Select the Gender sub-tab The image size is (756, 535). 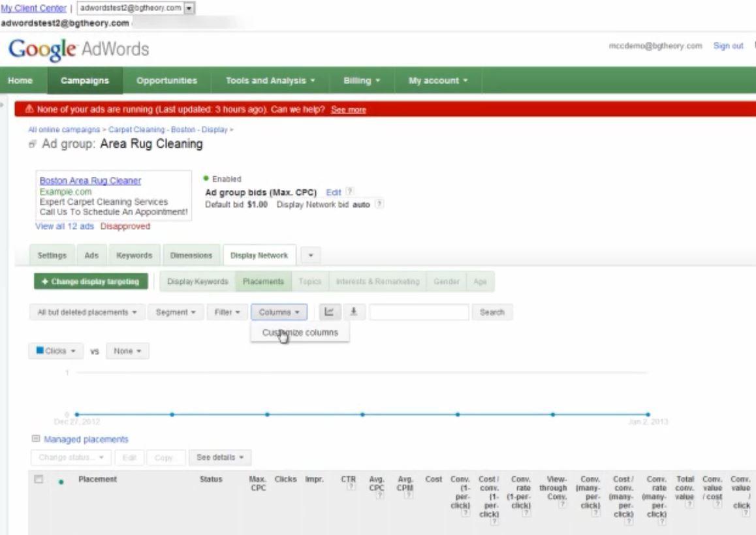(x=447, y=281)
